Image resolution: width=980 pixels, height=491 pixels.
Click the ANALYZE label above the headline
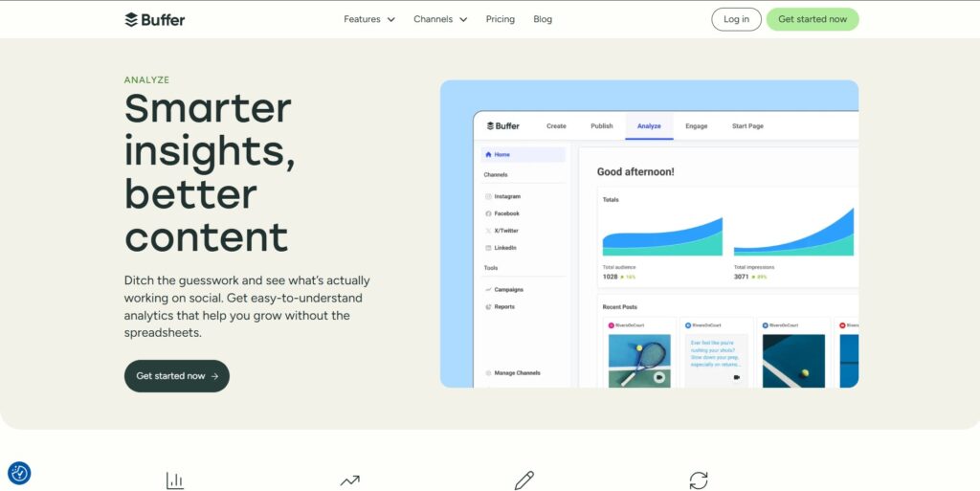coord(146,80)
